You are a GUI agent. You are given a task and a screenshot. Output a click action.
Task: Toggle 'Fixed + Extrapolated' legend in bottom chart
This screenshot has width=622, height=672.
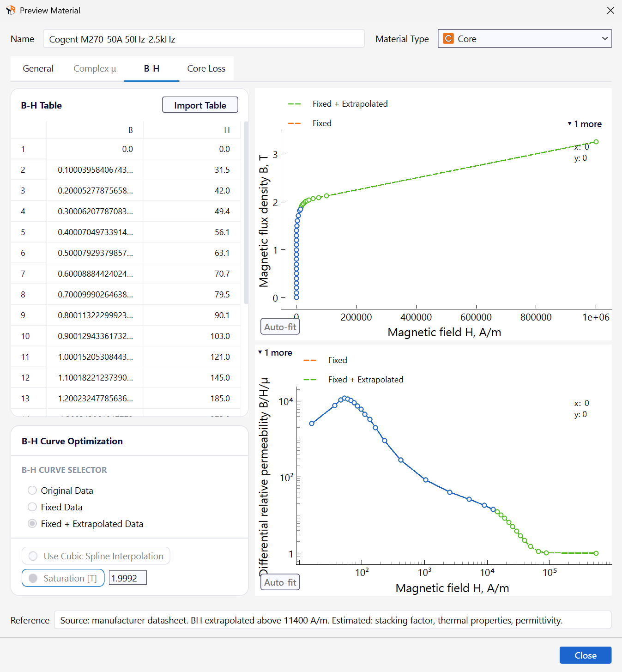366,380
